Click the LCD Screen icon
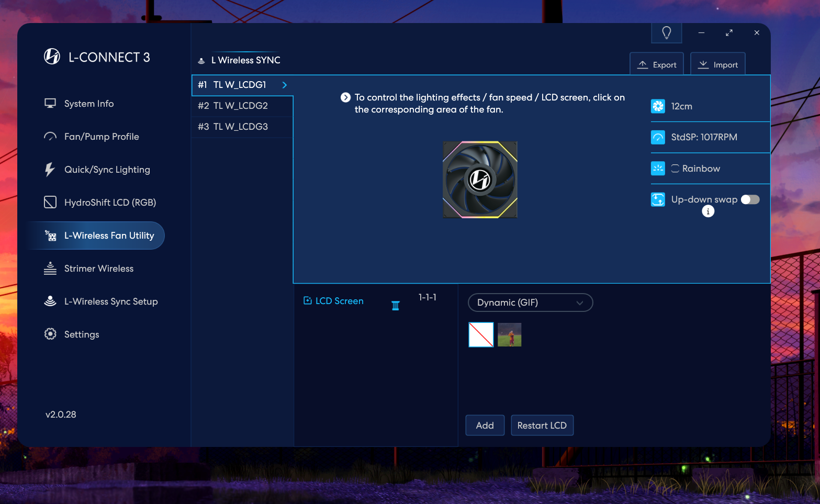 coord(308,300)
